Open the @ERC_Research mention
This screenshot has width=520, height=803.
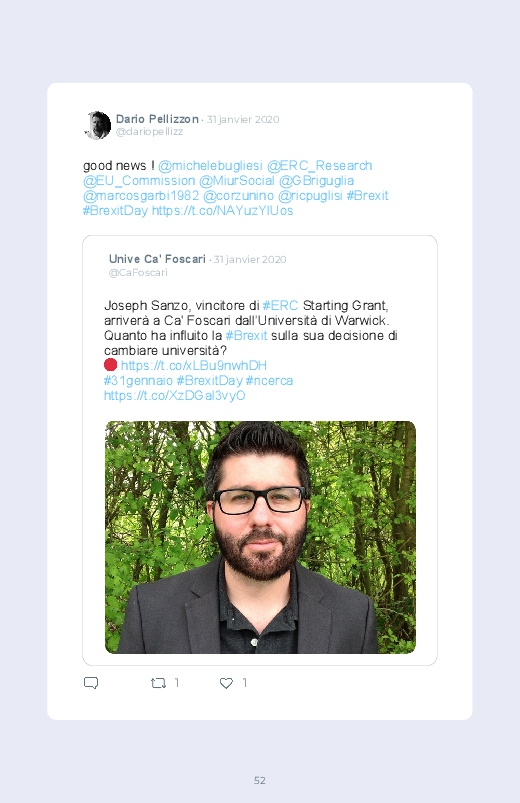319,166
